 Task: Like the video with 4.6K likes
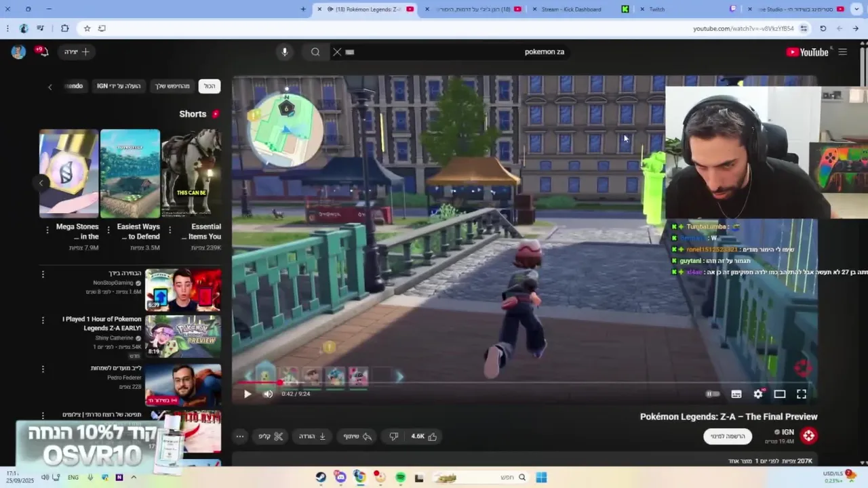tap(424, 436)
